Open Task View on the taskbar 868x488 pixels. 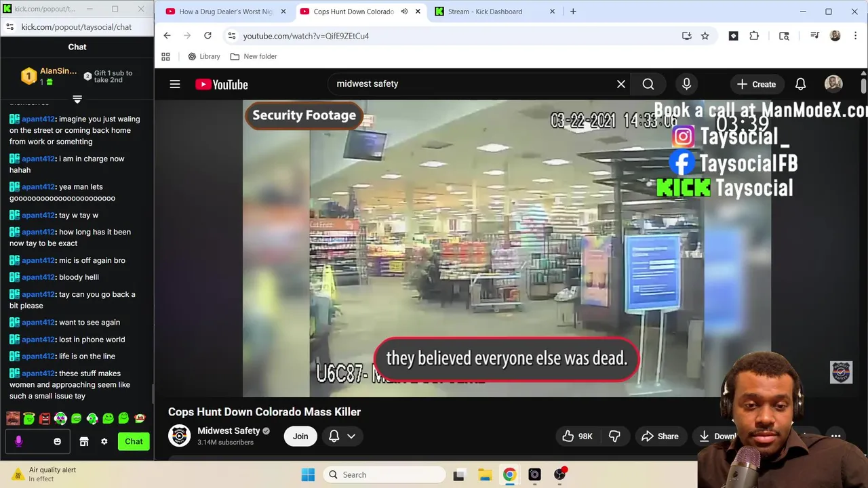tap(459, 474)
